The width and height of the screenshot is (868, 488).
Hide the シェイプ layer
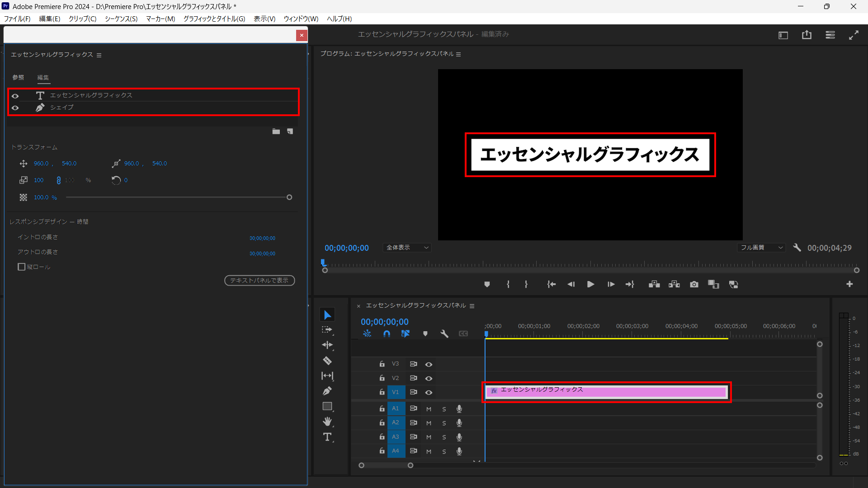[x=15, y=108]
